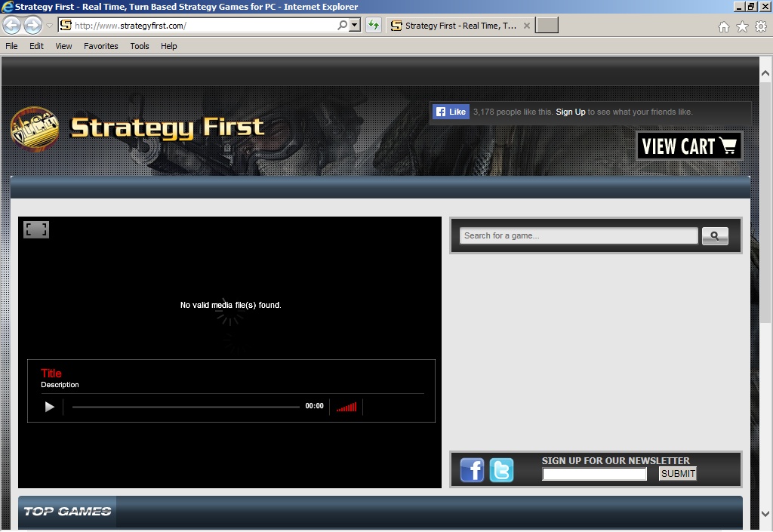
Task: Click the Strategy First title text logo
Action: click(x=167, y=128)
